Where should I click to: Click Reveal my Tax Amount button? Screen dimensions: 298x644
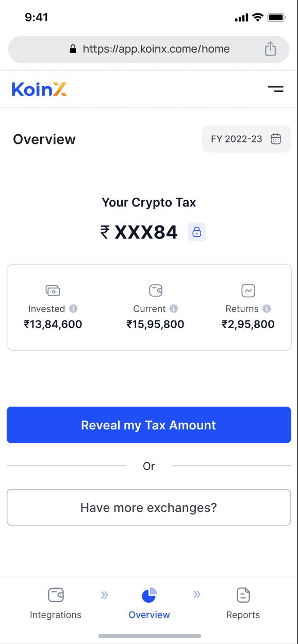149,425
